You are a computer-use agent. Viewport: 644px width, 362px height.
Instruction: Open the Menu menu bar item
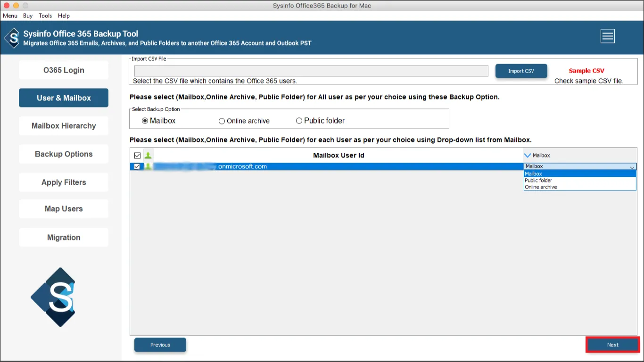[x=10, y=16]
